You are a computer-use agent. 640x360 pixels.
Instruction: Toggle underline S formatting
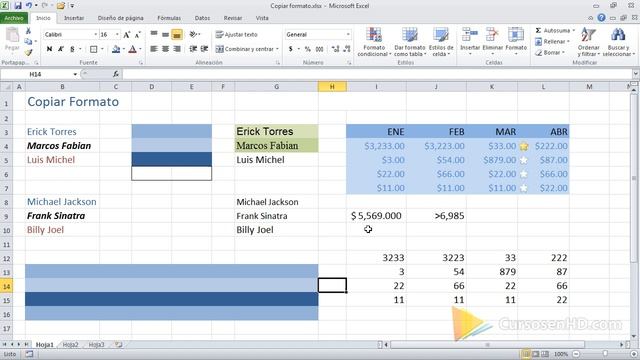(x=72, y=49)
